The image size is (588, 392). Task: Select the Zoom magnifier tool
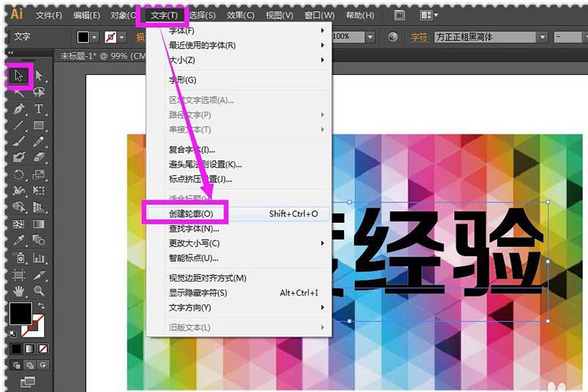tap(39, 291)
